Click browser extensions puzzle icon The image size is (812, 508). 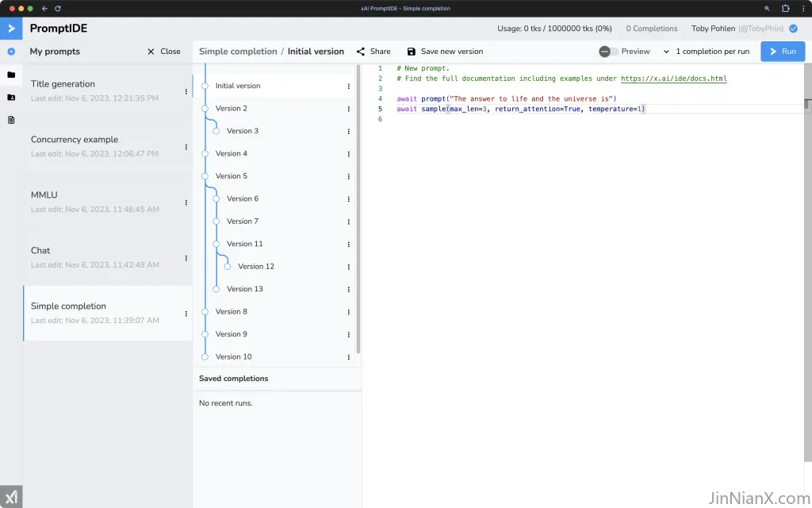(785, 8)
